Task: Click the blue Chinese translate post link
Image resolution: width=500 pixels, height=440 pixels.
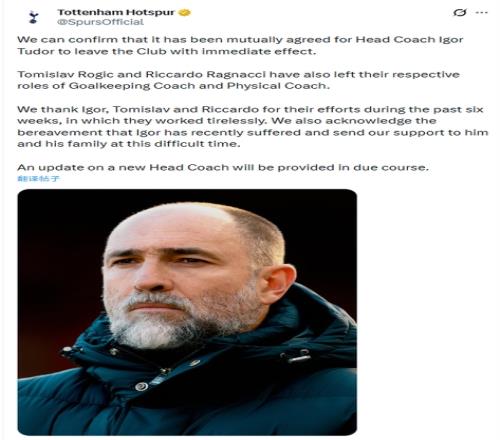Action: pos(38,179)
